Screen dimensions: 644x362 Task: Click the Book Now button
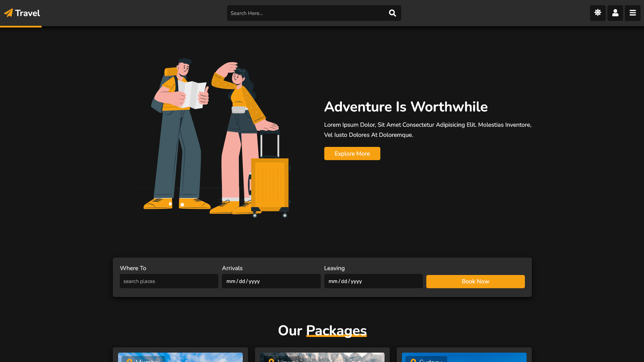pos(475,281)
